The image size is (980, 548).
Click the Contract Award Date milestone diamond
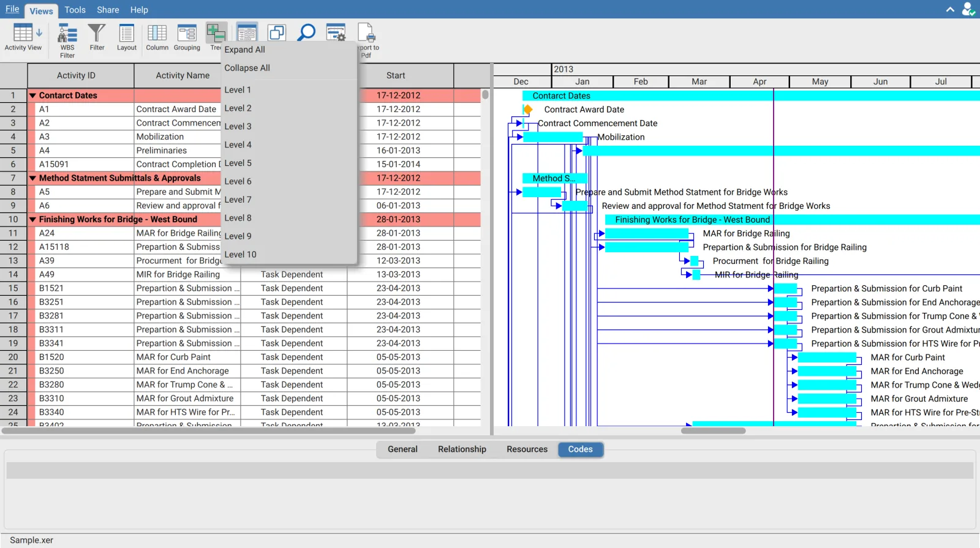click(527, 110)
